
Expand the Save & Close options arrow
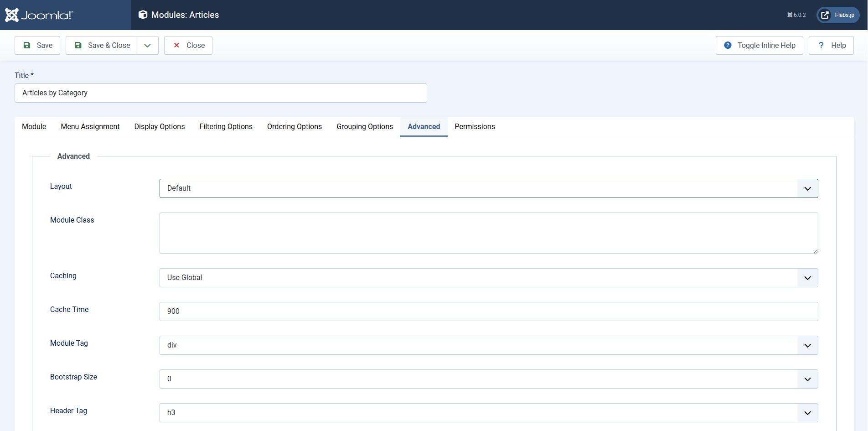[x=147, y=45]
